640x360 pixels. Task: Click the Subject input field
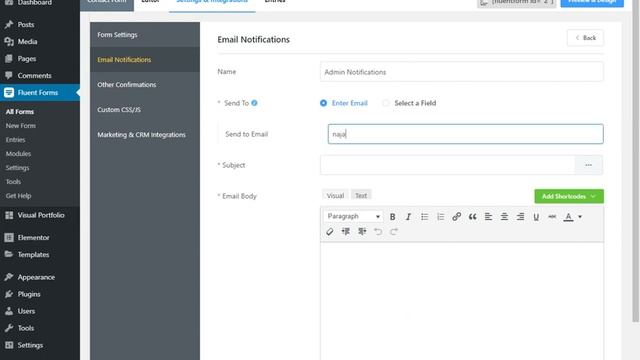click(x=447, y=165)
